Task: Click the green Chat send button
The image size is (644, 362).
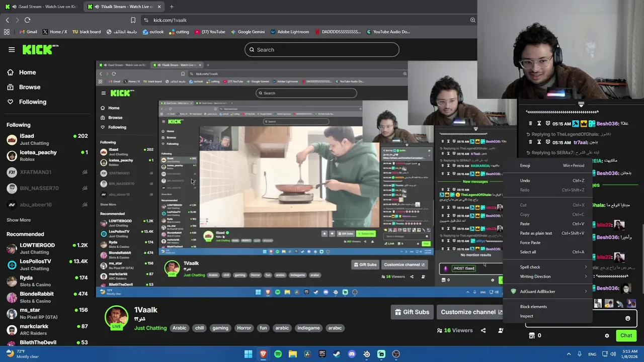Action: 626,335
